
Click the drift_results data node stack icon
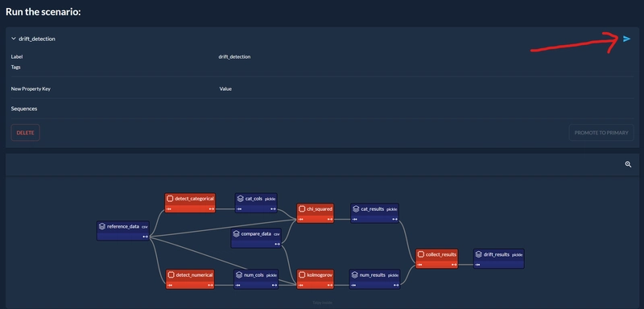478,254
